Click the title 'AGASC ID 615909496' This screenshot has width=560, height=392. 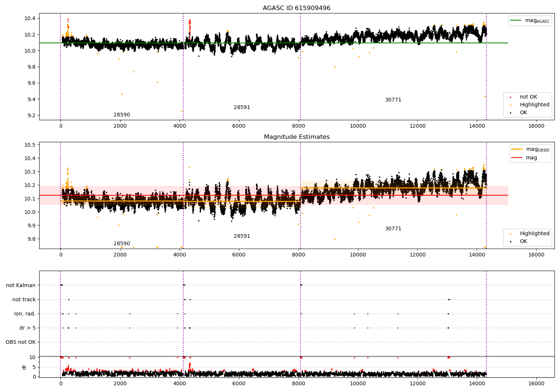296,8
